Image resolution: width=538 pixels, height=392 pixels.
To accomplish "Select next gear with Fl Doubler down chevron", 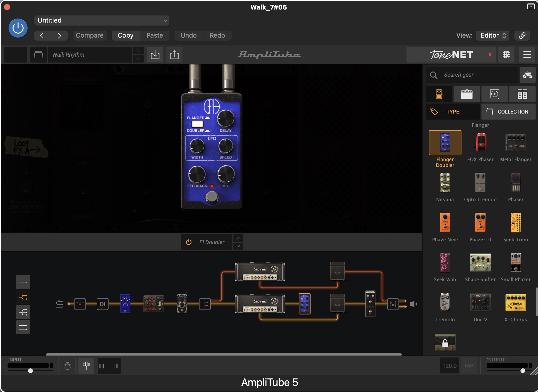I will 238,246.
